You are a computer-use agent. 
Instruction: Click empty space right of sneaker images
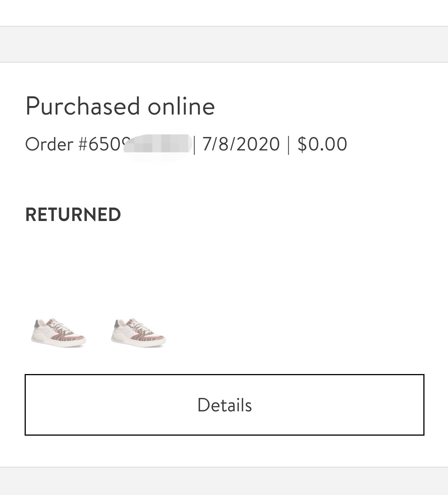coord(299,332)
